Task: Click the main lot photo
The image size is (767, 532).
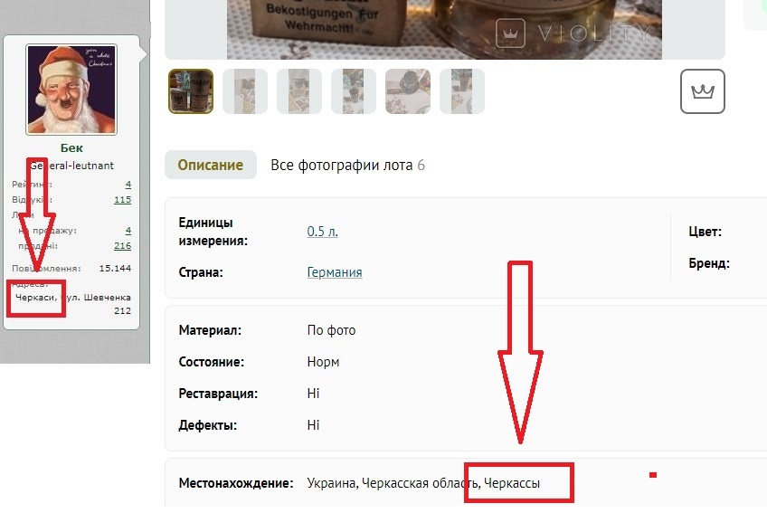Action: click(x=444, y=29)
